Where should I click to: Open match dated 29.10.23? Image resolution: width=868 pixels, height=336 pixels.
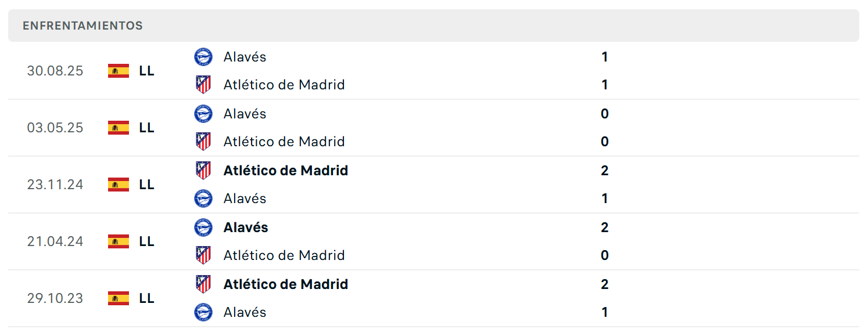(433, 298)
